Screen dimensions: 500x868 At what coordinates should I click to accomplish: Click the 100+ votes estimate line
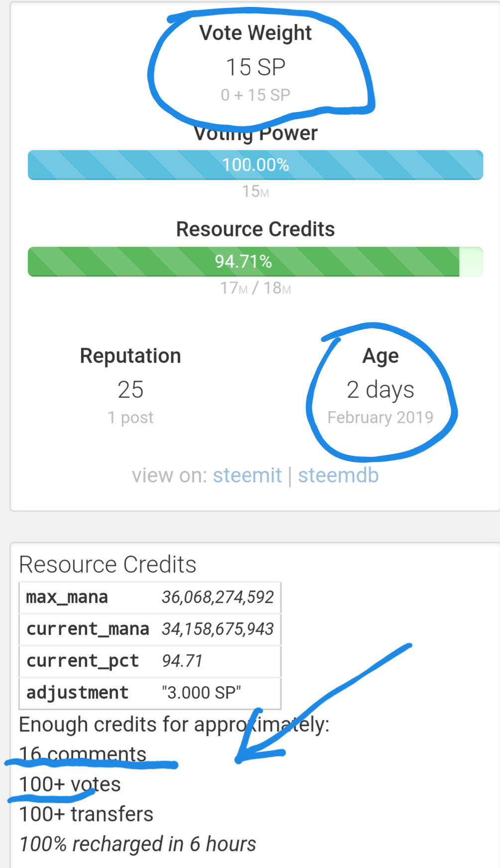click(70, 784)
